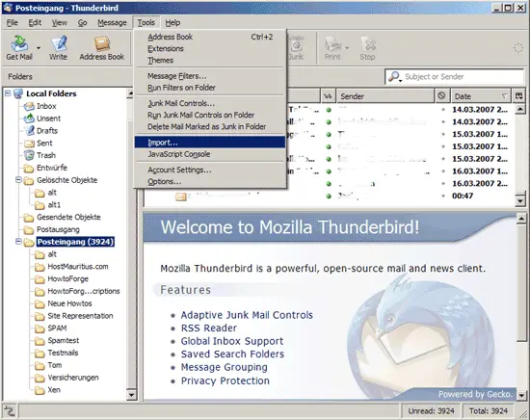Viewport: 530px width, 420px height.
Task: Sort messages by the Sender column
Action: 385,96
